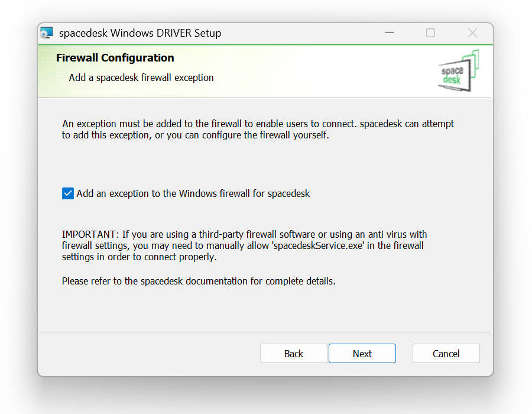This screenshot has width=532, height=414.
Task: Close the spacedesk setup window
Action: [x=472, y=33]
